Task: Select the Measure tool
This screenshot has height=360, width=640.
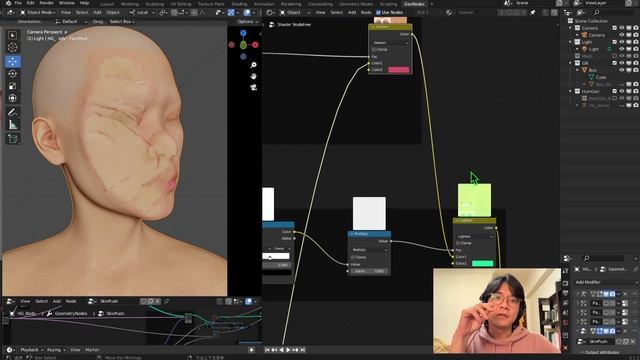Action: point(13,124)
